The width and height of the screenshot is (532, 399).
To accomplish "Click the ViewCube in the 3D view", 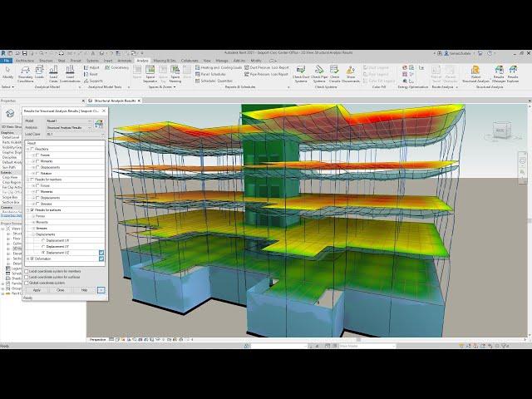I will (501, 129).
